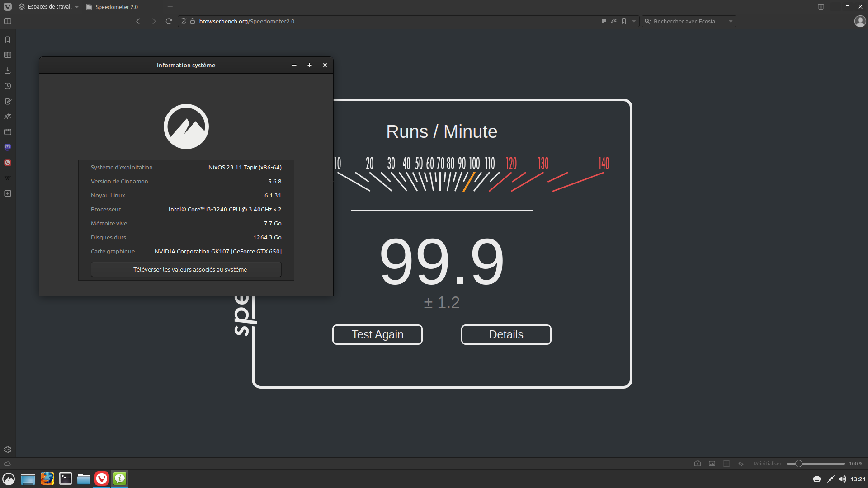Select the Mémoire vive 7.7 Go row
868x488 pixels.
[x=186, y=223]
